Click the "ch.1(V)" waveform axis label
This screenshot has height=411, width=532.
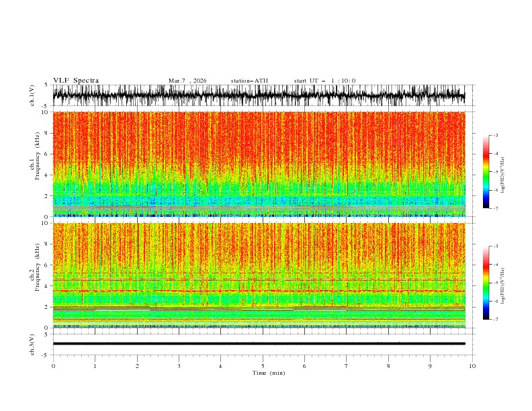[32, 95]
